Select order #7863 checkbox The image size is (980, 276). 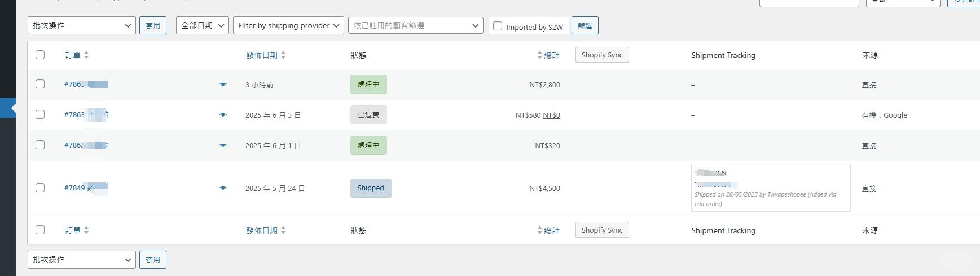pyautogui.click(x=40, y=114)
